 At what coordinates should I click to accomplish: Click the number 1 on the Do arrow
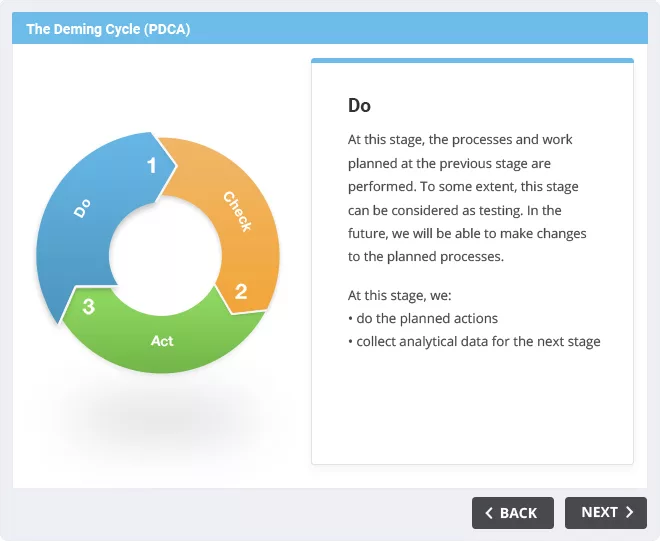pos(152,165)
